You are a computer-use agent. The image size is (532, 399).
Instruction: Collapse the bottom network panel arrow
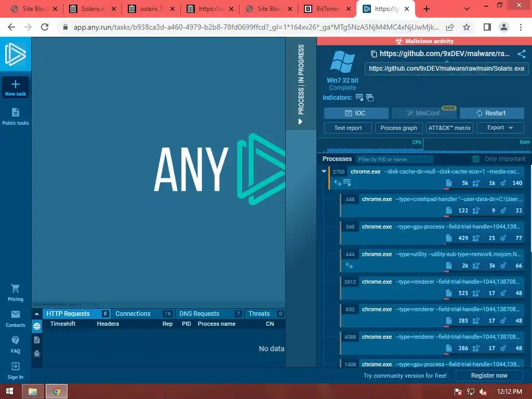tap(37, 314)
